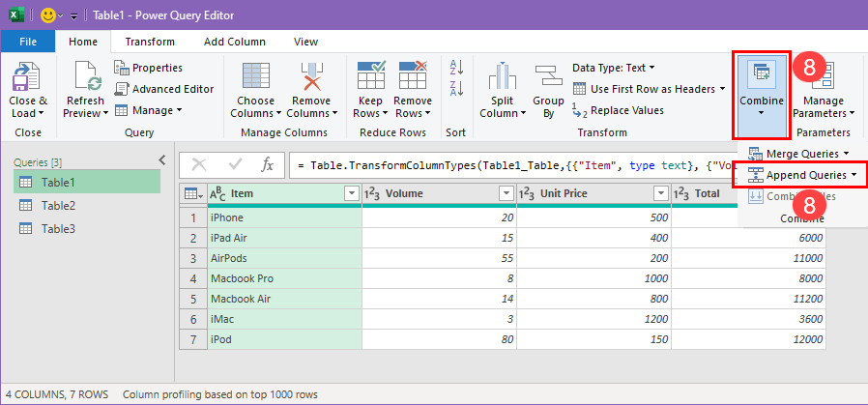Click the Group By icon
The image size is (868, 405).
pyautogui.click(x=548, y=75)
